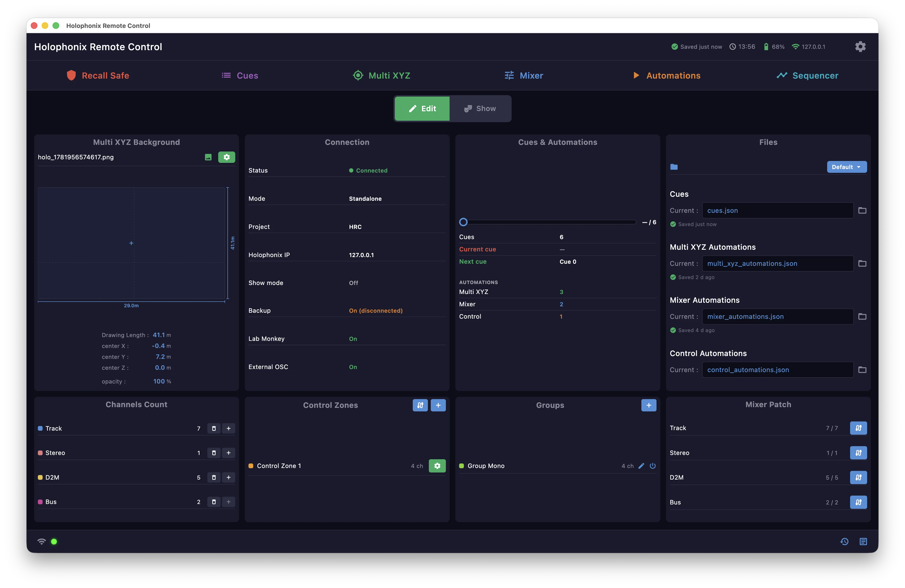Open Multi XYZ Background settings gear
905x588 pixels.
pos(227,157)
